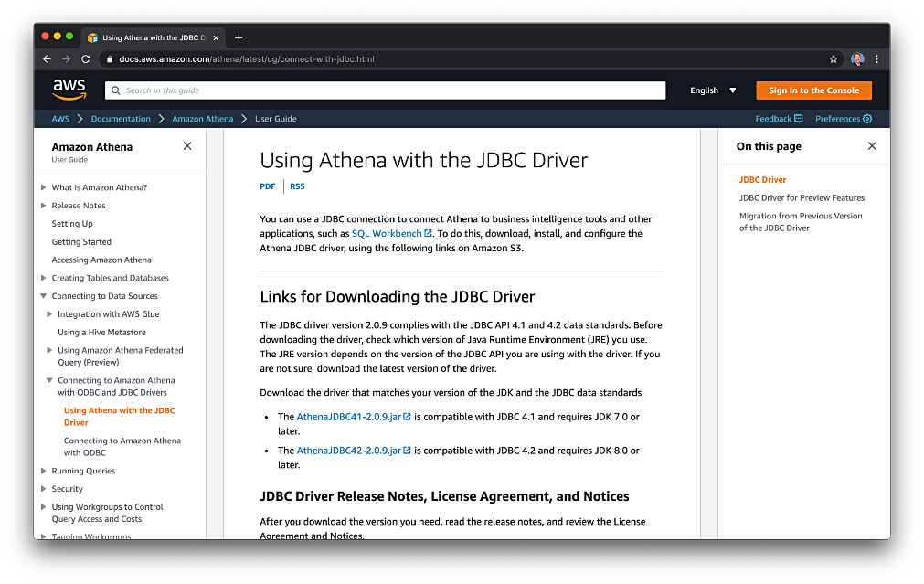Open the English language dropdown
Screen dimensions: 924x584
click(x=713, y=90)
